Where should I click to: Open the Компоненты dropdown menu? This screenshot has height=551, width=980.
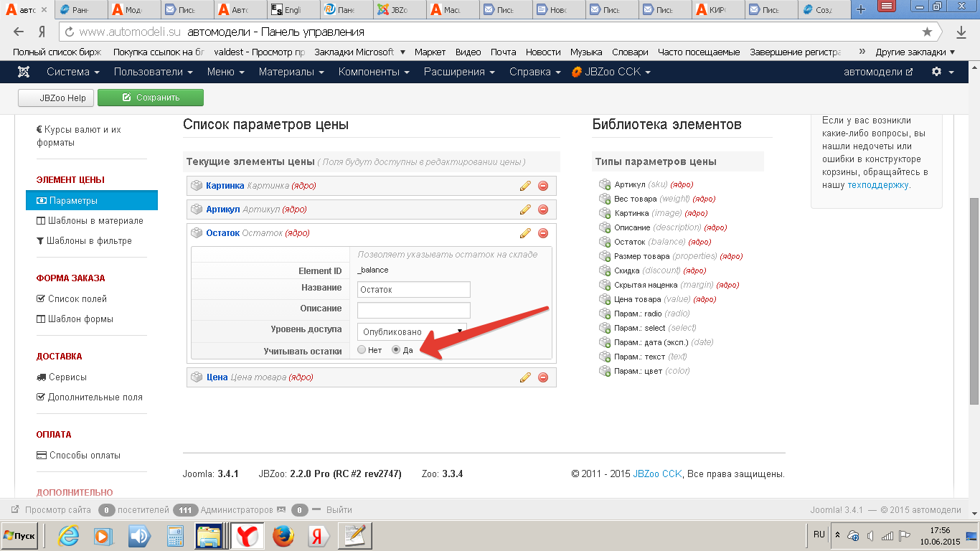click(x=374, y=72)
